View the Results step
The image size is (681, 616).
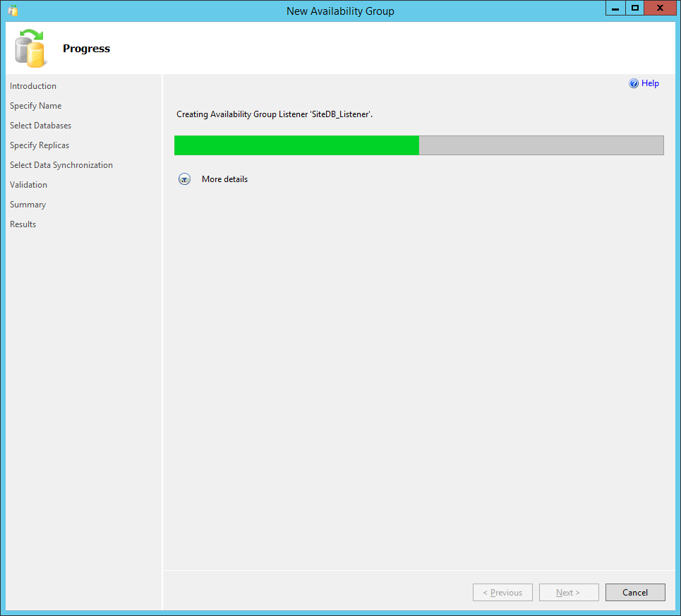23,224
